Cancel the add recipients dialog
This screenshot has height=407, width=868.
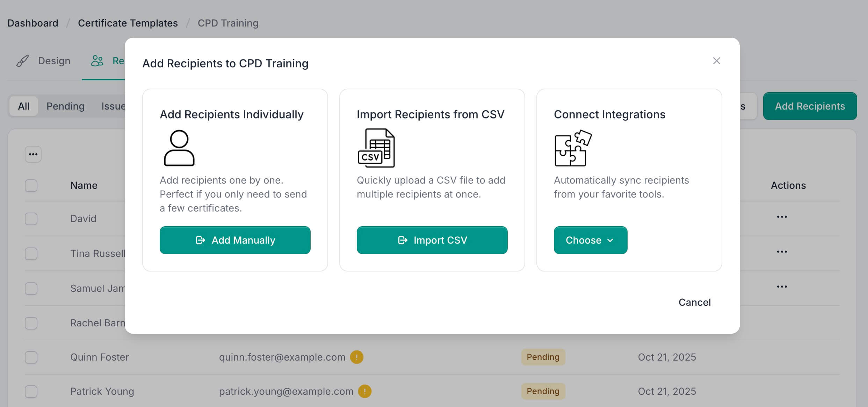[694, 302]
